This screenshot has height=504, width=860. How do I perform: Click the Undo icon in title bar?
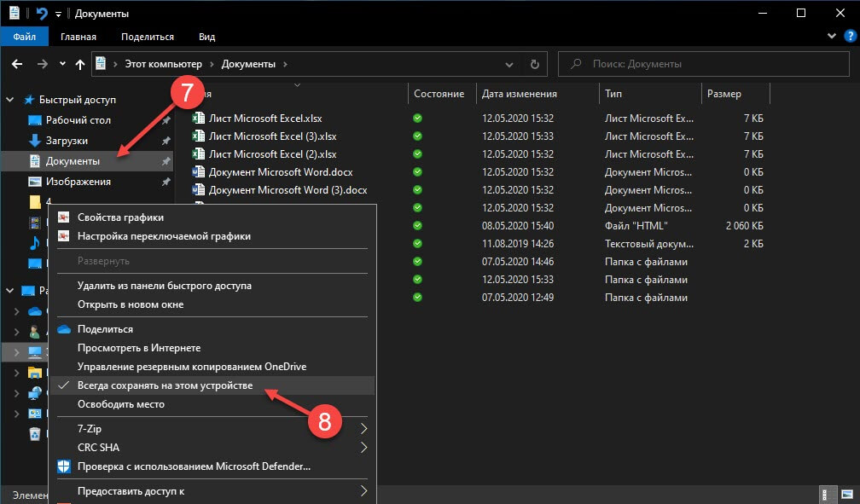(x=43, y=14)
